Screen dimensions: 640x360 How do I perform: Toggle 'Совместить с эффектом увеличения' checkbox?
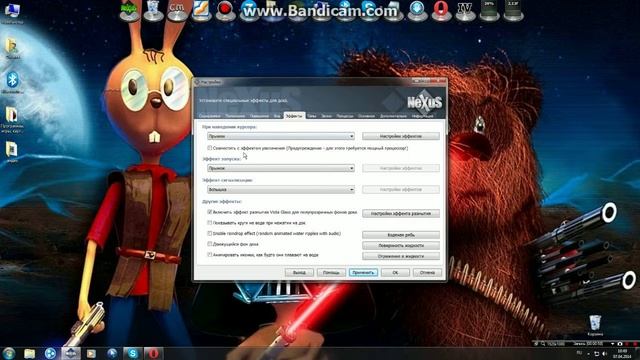[x=210, y=148]
